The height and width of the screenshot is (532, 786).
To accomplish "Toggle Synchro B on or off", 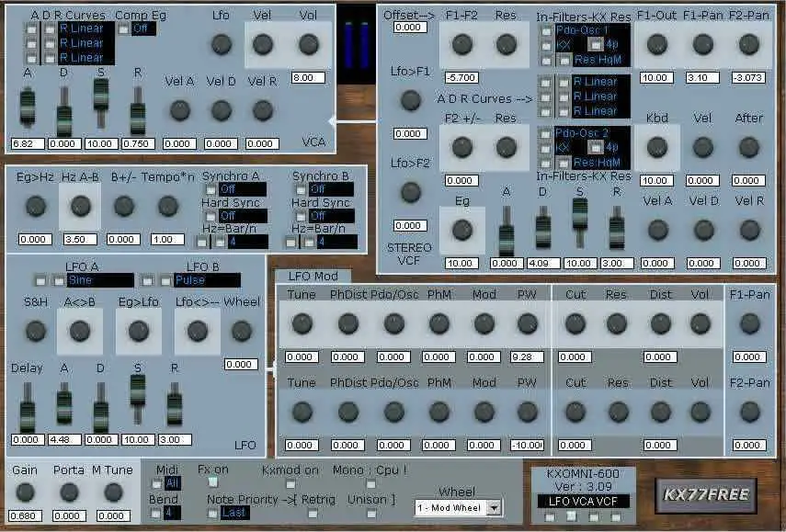I will click(301, 190).
